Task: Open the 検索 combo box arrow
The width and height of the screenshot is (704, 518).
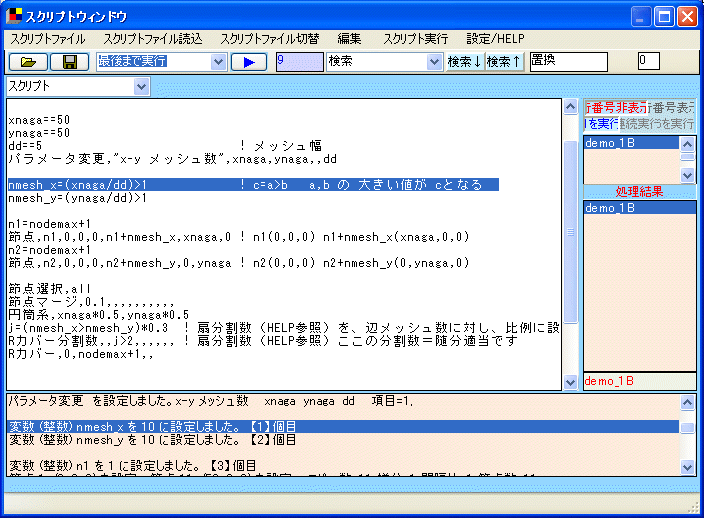Action: (434, 61)
